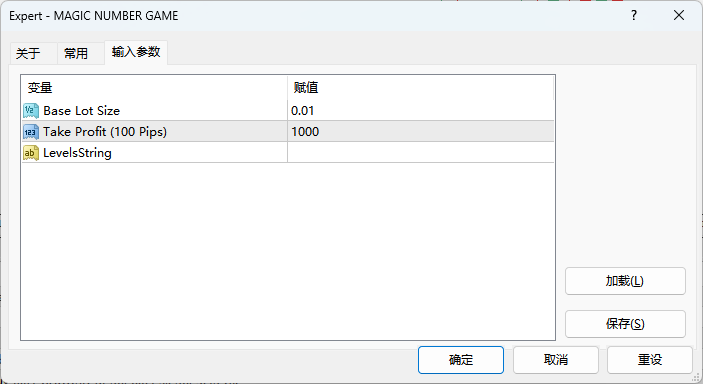Click the question mark help icon

click(x=634, y=16)
